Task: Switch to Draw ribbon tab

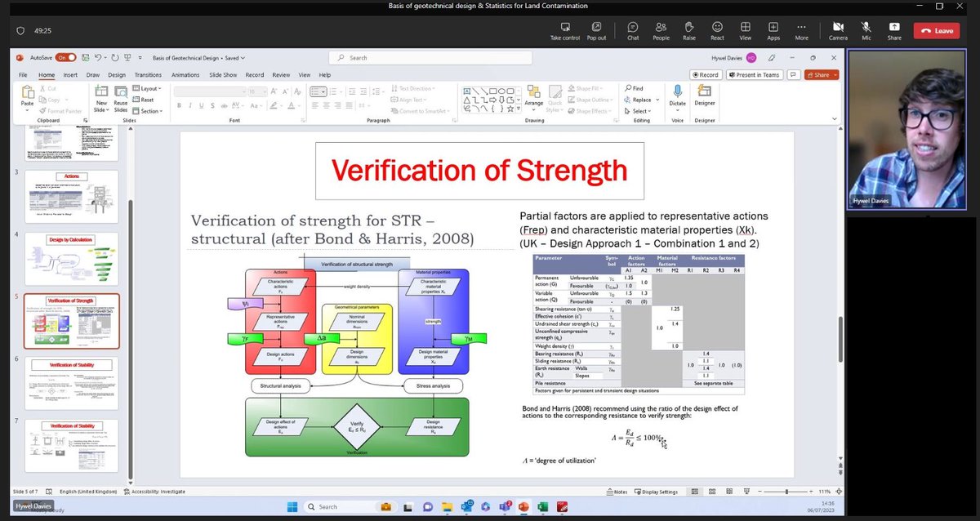Action: pos(93,74)
